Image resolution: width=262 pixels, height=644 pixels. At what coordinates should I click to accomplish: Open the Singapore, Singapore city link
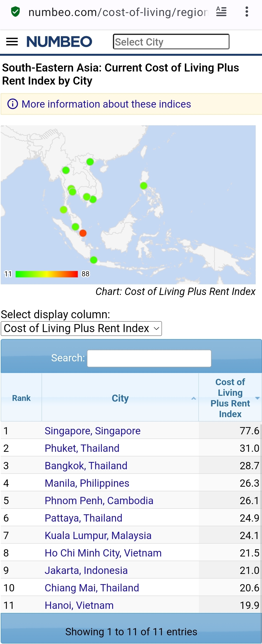pyautogui.click(x=93, y=431)
